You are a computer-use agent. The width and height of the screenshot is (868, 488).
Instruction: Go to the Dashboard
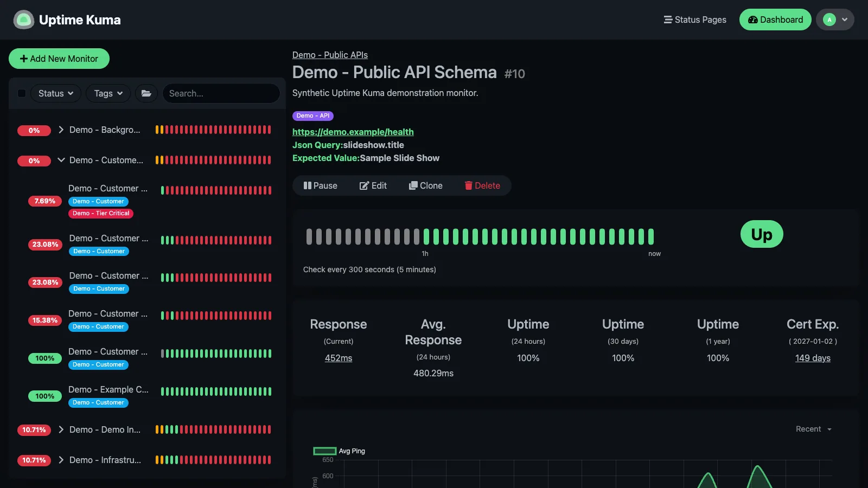point(775,20)
